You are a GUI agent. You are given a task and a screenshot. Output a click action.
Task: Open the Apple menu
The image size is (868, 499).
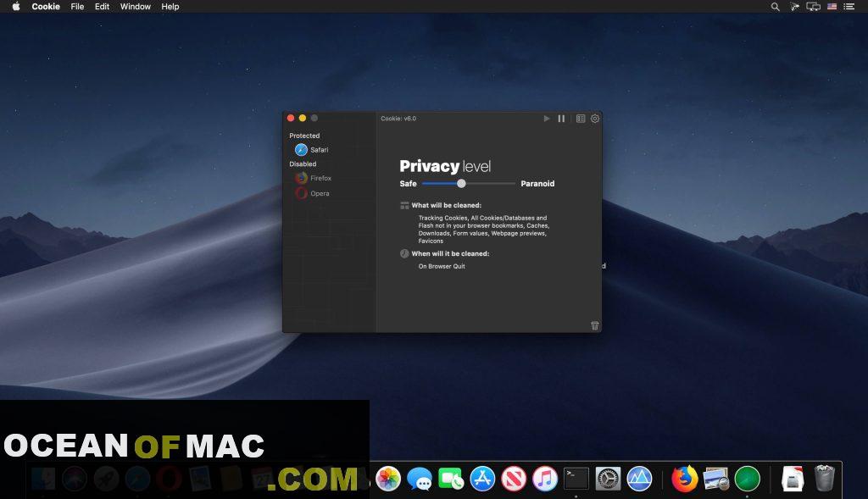pos(16,7)
